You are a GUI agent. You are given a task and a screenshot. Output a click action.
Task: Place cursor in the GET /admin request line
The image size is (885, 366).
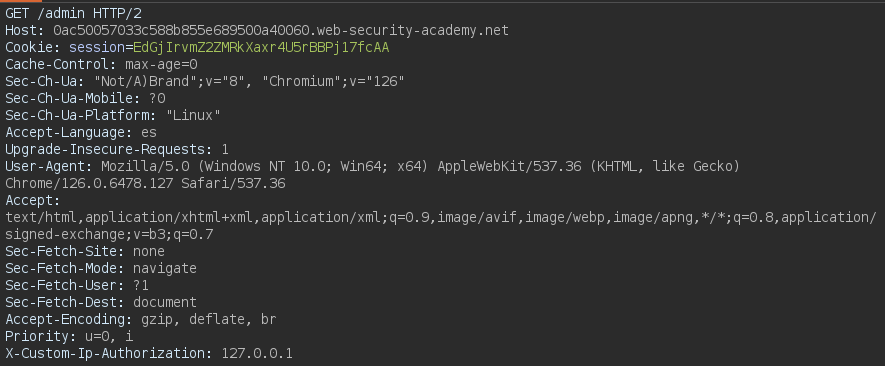pyautogui.click(x=75, y=14)
